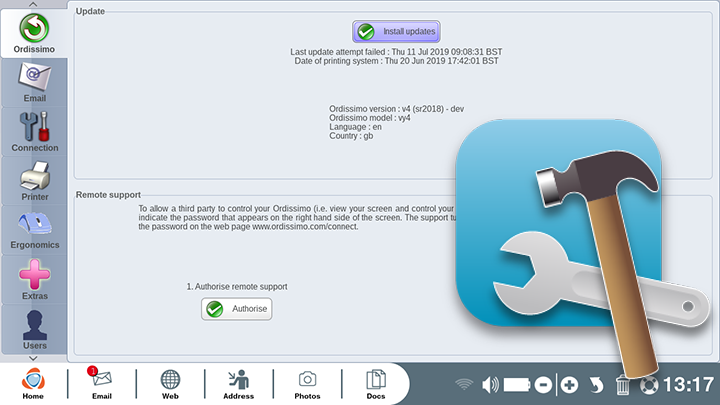Click the 13:17 clock

[688, 385]
